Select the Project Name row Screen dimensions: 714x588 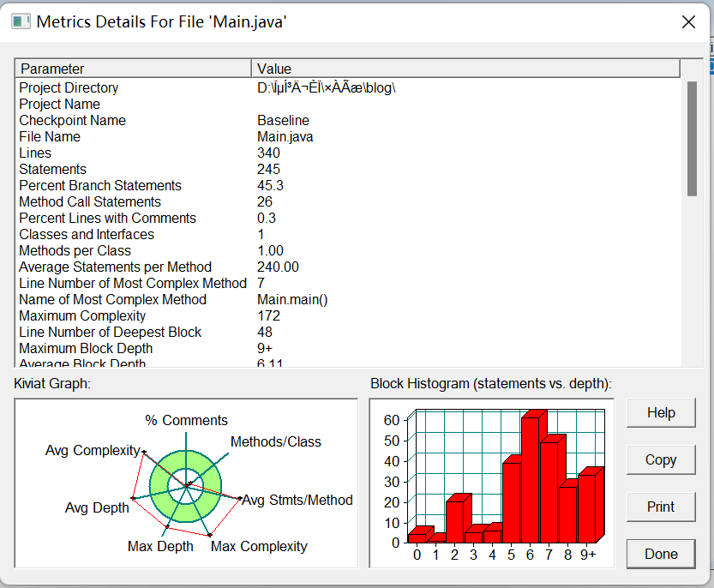[x=349, y=104]
